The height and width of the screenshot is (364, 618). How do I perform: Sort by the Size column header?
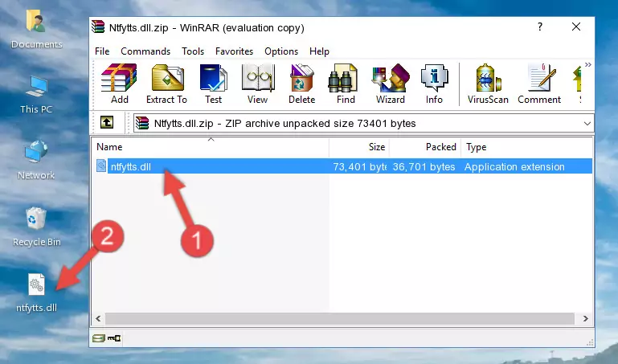coord(359,147)
